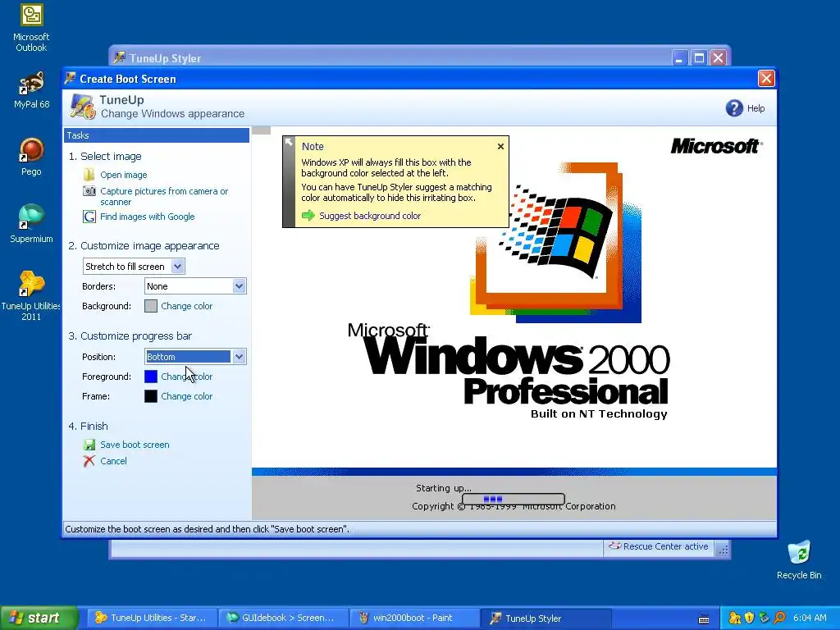Click the Rescue Center active status text
The width and height of the screenshot is (840, 630).
(x=665, y=546)
